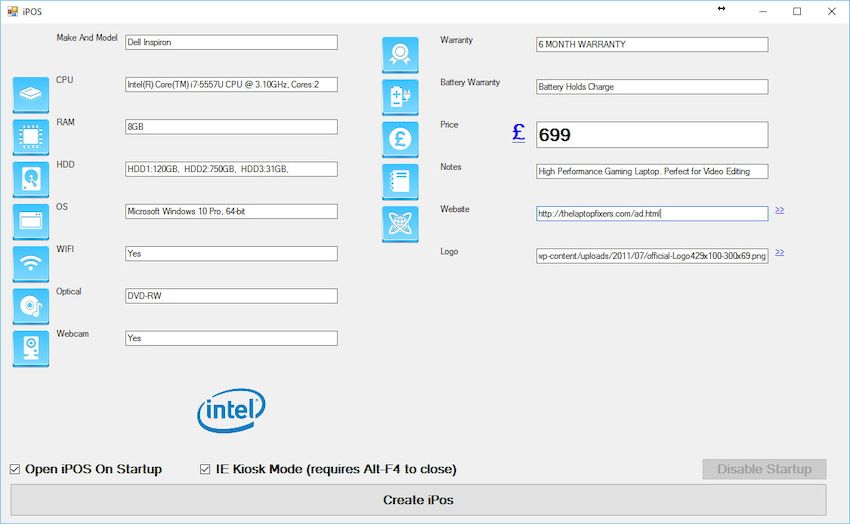Click the Disable Startup button
The width and height of the screenshot is (850, 524).
[764, 469]
